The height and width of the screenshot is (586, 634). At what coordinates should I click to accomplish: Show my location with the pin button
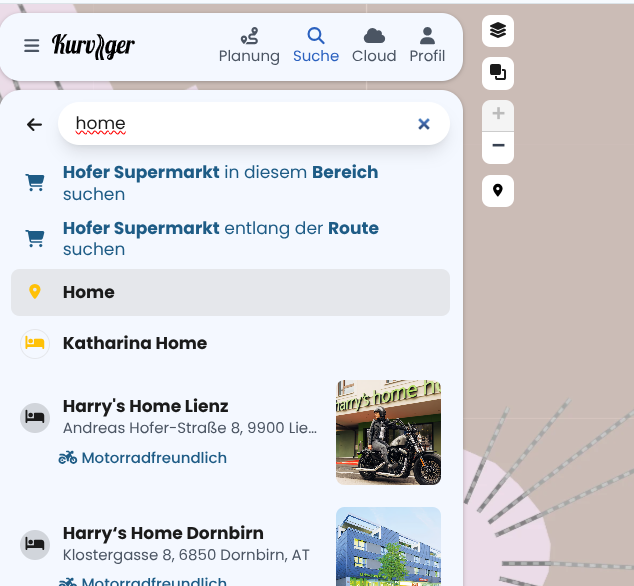[498, 190]
